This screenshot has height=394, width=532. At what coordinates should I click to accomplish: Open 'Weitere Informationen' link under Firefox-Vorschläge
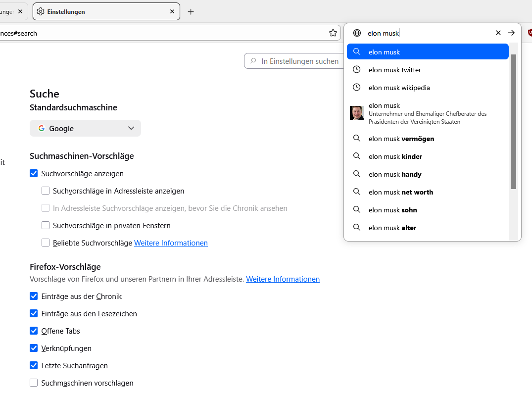coord(283,279)
